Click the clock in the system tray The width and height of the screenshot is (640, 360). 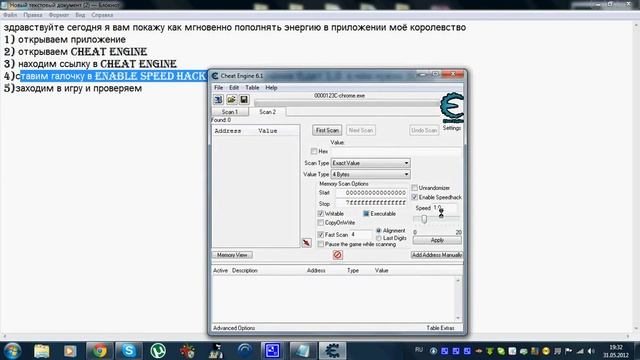click(616, 351)
